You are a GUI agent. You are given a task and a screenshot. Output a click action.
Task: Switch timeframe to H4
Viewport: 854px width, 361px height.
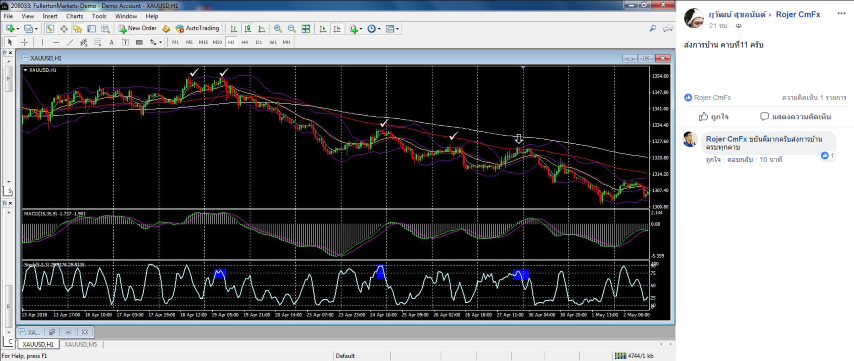(245, 42)
